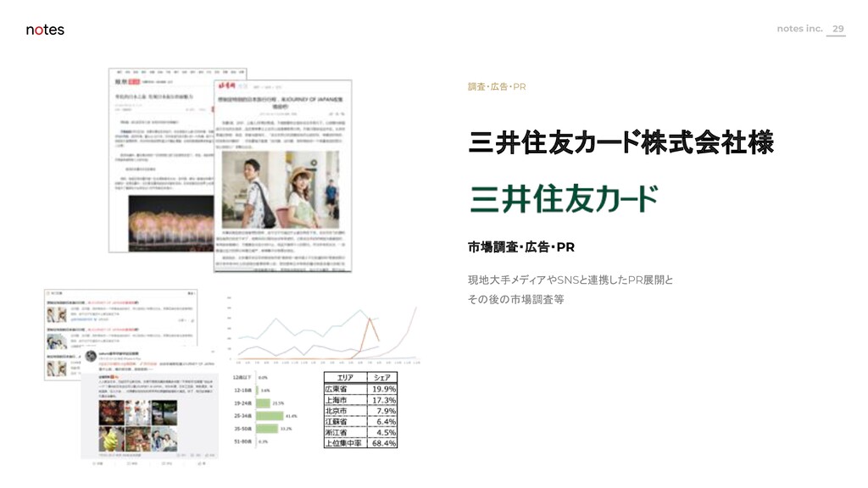Screen dimensions: 868x488
Task: Click the '上位集中率' table cell
Action: [x=346, y=443]
